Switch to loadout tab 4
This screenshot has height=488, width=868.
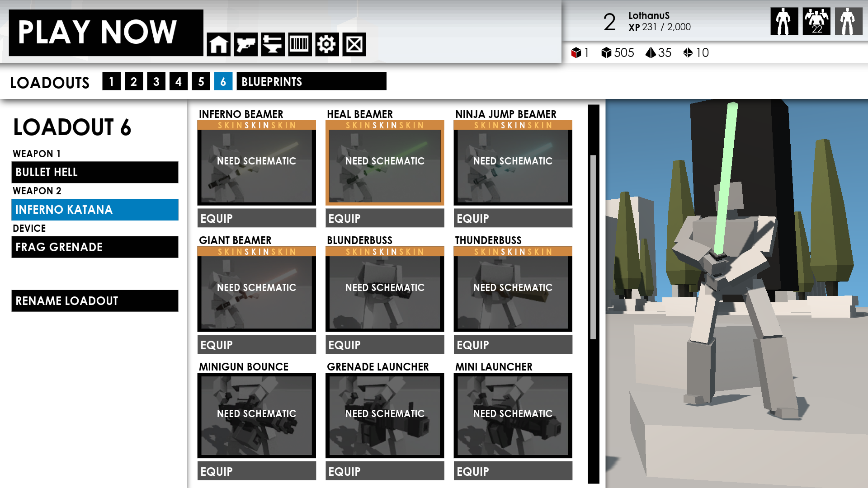pyautogui.click(x=179, y=81)
